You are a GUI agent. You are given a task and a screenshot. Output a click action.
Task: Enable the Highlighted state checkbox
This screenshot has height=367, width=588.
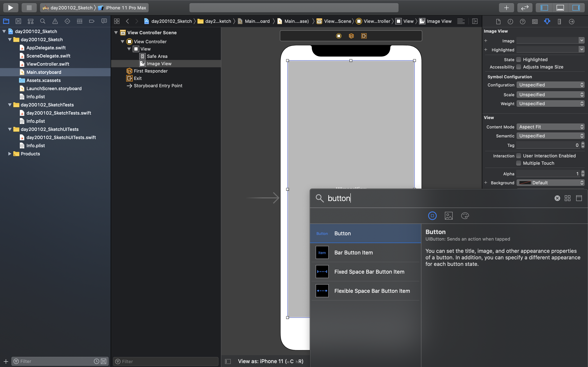tap(519, 60)
